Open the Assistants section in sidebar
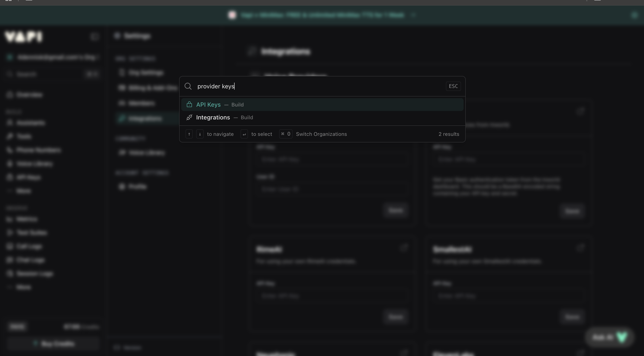 tap(30, 123)
